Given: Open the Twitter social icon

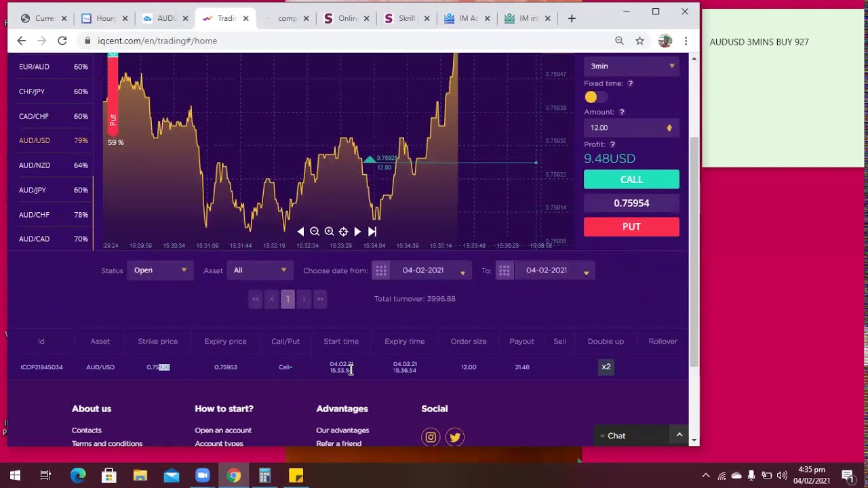Looking at the screenshot, I should tap(455, 437).
